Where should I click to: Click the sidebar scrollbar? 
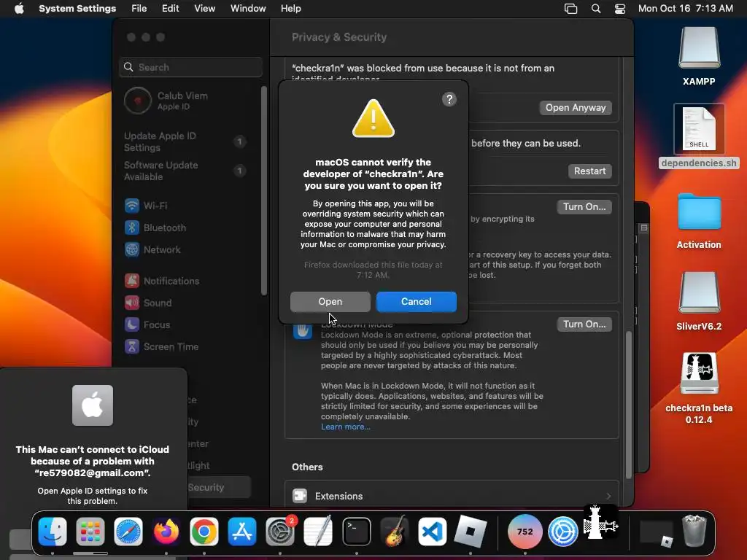pos(264,190)
